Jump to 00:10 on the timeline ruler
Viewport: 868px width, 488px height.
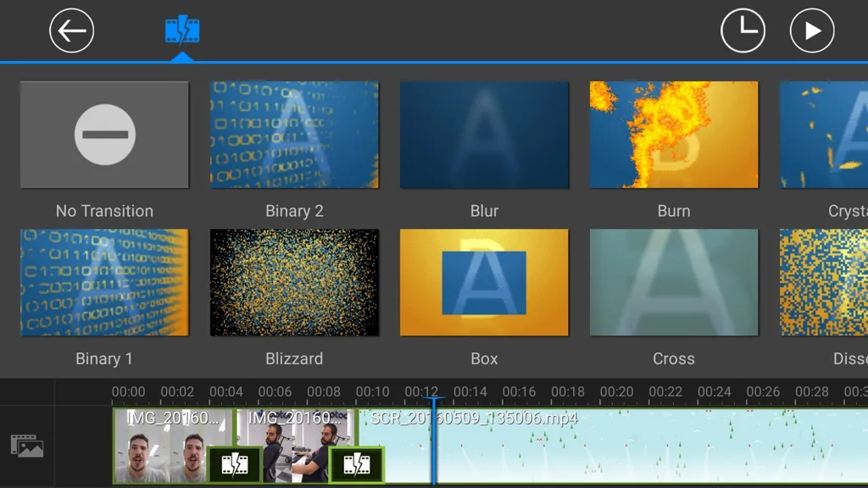point(373,391)
